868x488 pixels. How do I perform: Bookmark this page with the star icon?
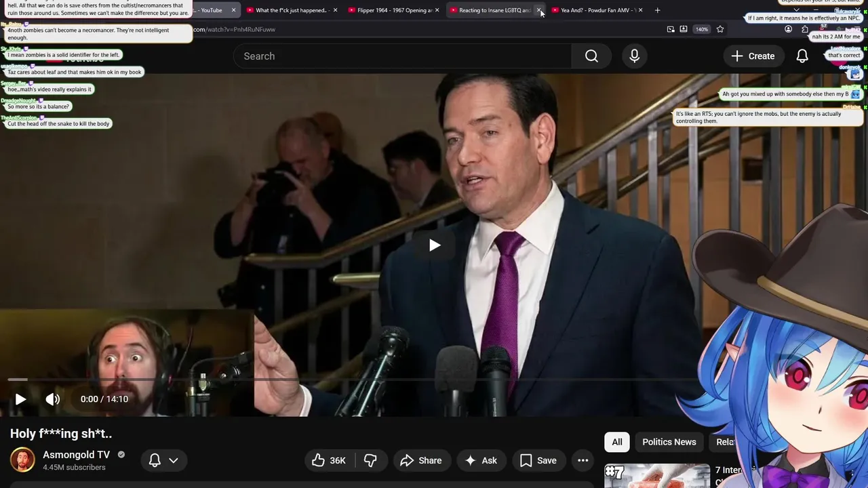click(x=720, y=29)
